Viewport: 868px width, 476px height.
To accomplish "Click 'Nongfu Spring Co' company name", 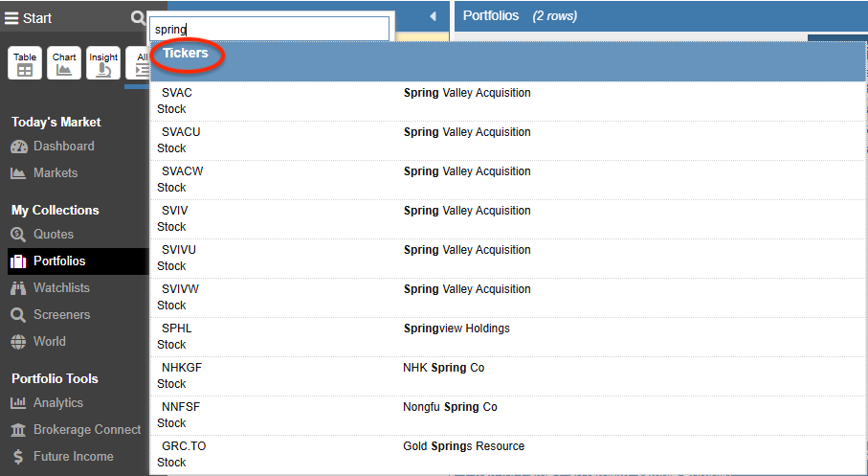I will (450, 407).
